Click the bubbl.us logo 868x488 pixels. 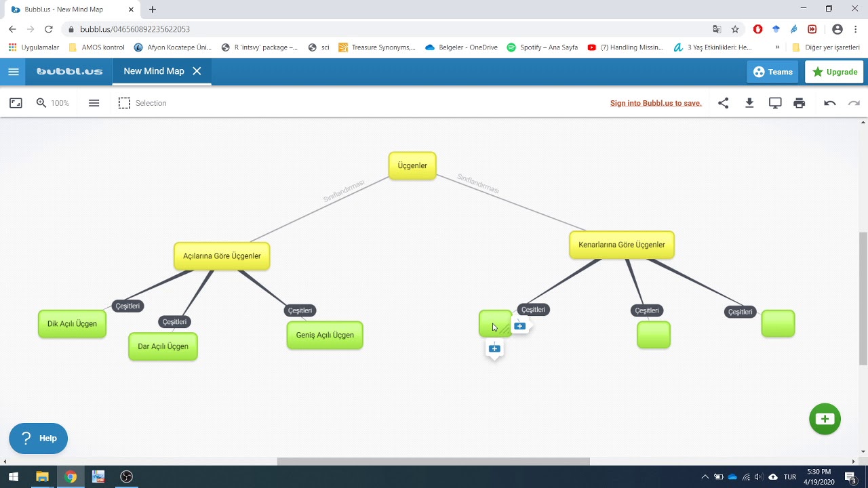[69, 71]
